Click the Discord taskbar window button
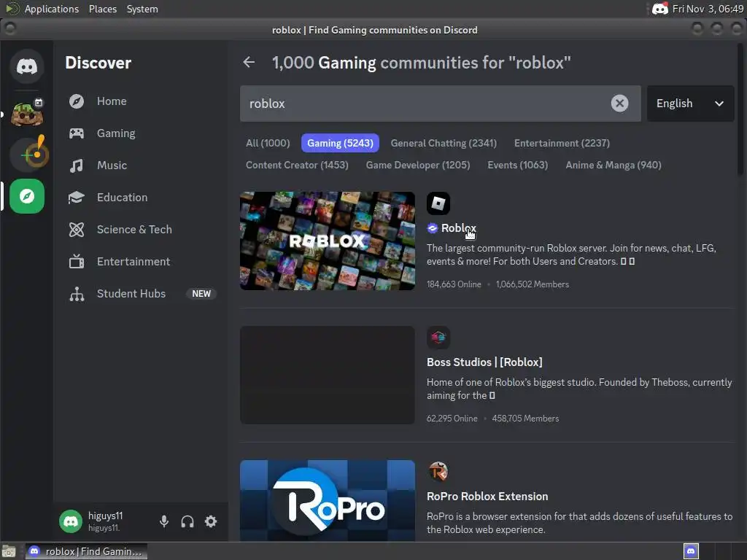 tap(86, 551)
